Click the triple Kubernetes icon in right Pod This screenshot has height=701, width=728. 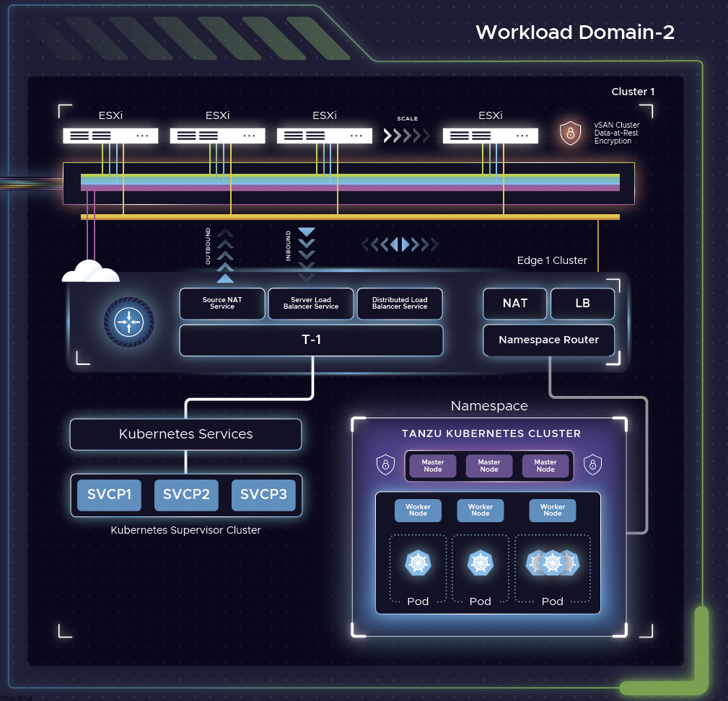tap(553, 563)
